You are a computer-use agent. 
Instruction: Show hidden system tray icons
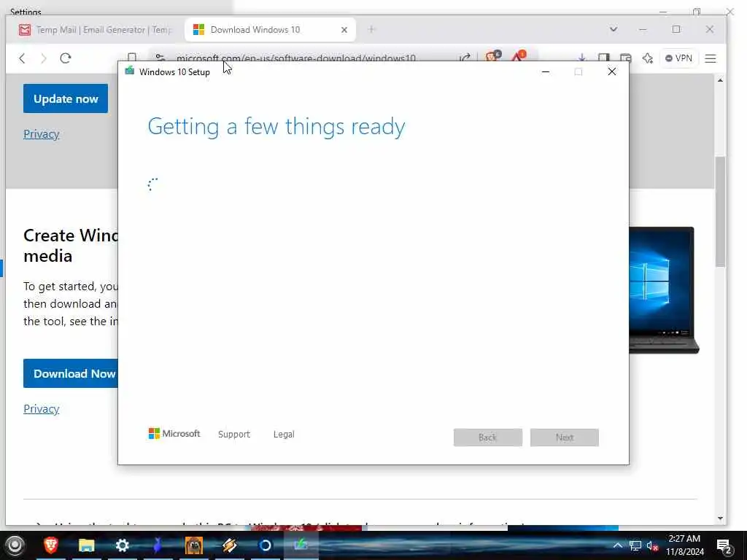point(617,545)
